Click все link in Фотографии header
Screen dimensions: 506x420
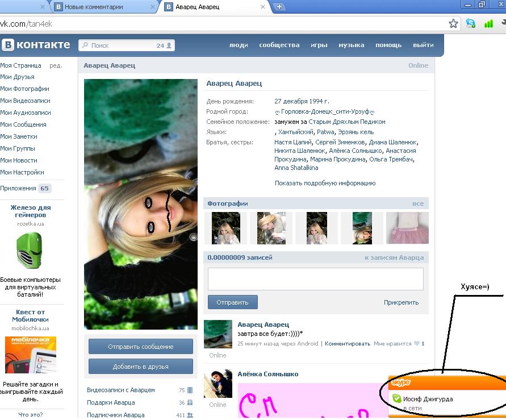[x=418, y=203]
